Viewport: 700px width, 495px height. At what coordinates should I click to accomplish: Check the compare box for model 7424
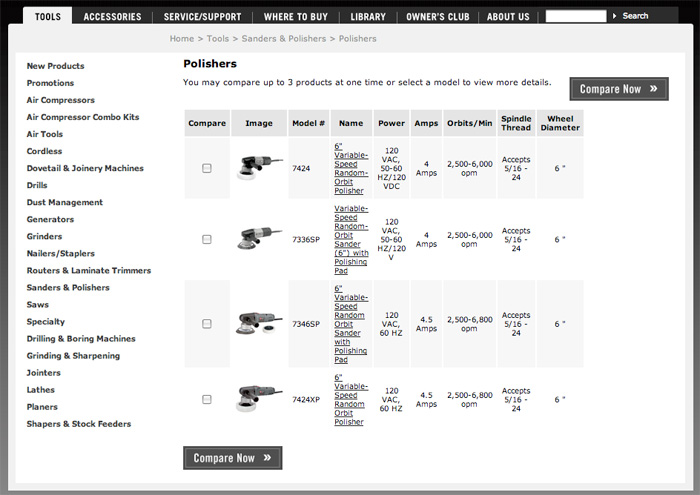pos(207,168)
